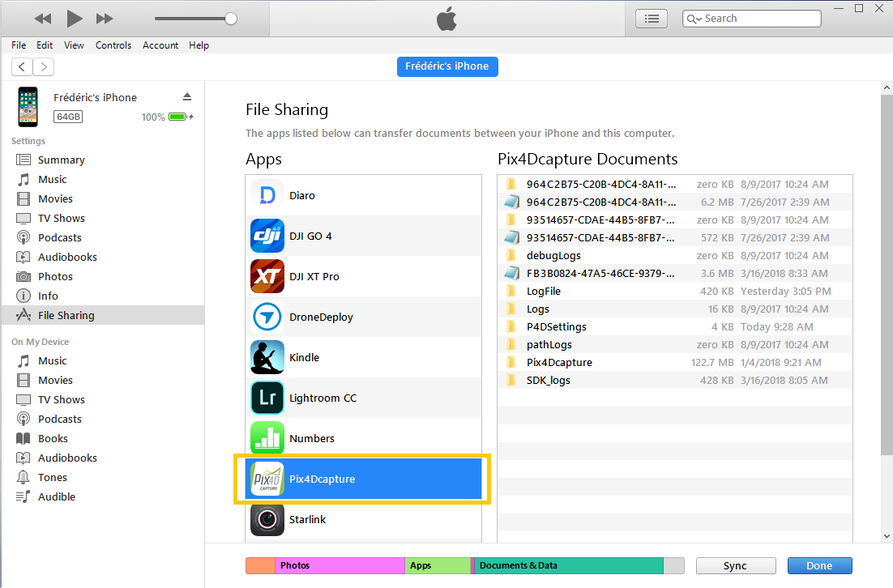Viewport: 893px width, 588px height.
Task: Open the Account menu
Action: point(160,45)
